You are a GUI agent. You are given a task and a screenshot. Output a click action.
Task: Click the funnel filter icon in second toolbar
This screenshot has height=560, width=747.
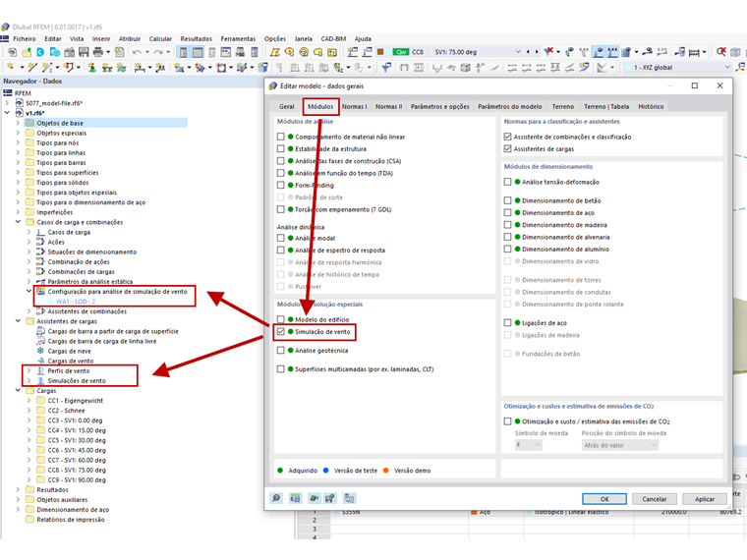386,67
